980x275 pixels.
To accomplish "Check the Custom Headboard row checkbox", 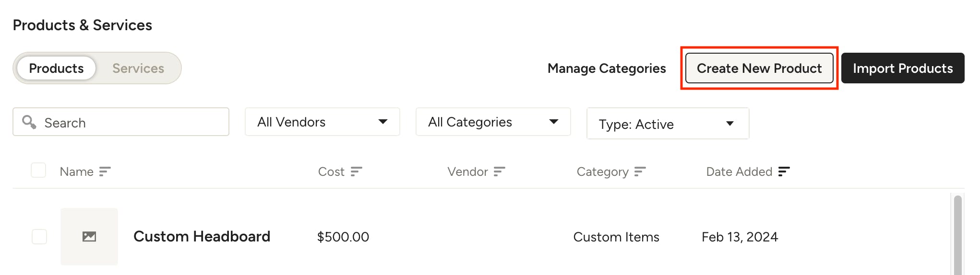I will pyautogui.click(x=39, y=236).
